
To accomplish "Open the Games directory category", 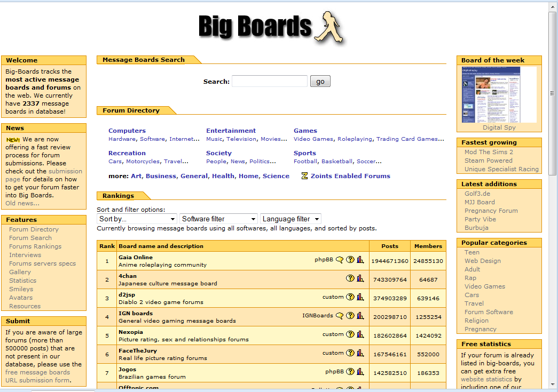I will 305,131.
